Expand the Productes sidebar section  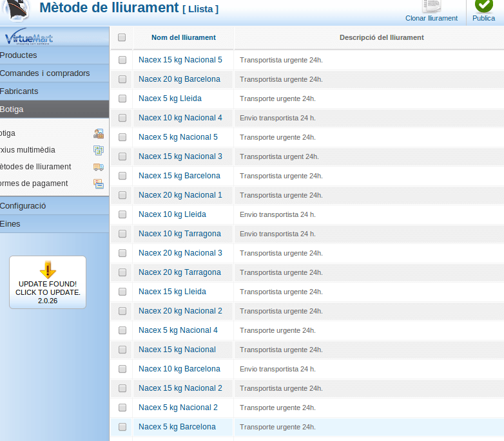(x=54, y=55)
